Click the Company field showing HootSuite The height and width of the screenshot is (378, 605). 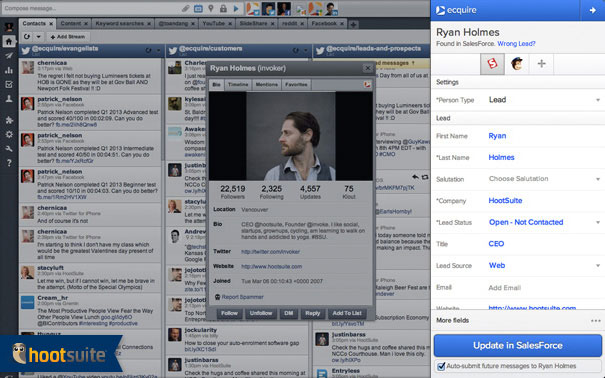tap(544, 201)
